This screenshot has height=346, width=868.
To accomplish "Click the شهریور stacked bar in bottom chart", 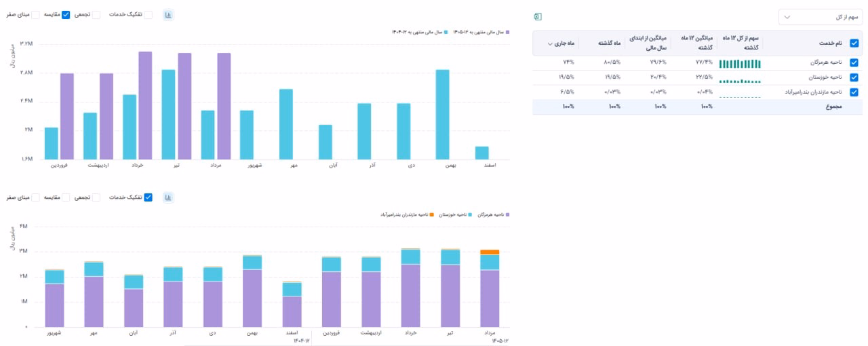I will 54,299.
